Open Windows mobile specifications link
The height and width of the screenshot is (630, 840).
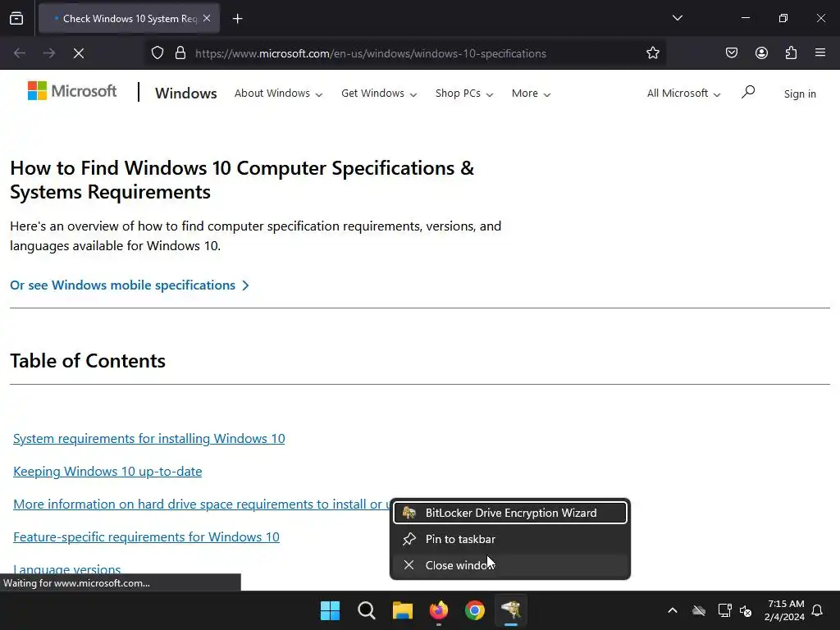coord(130,285)
